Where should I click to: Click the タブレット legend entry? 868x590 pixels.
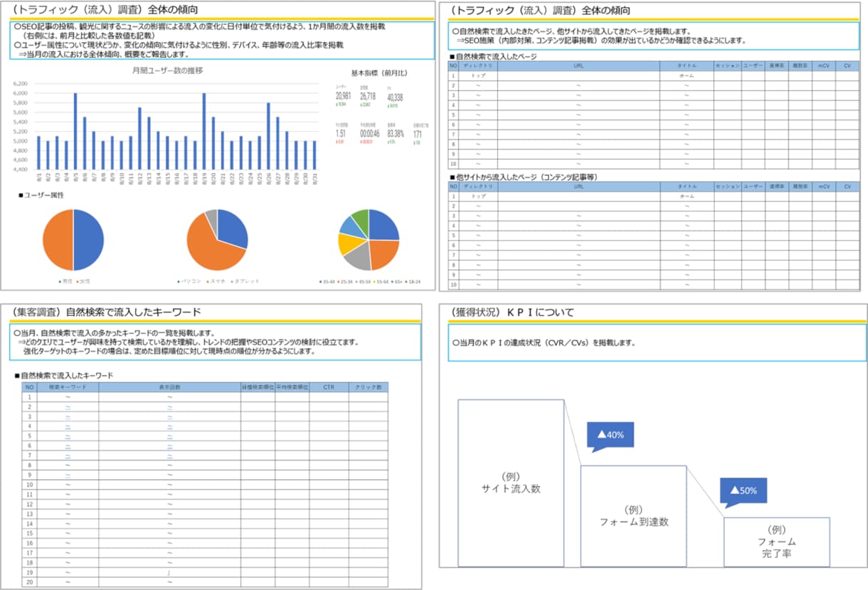point(246,282)
